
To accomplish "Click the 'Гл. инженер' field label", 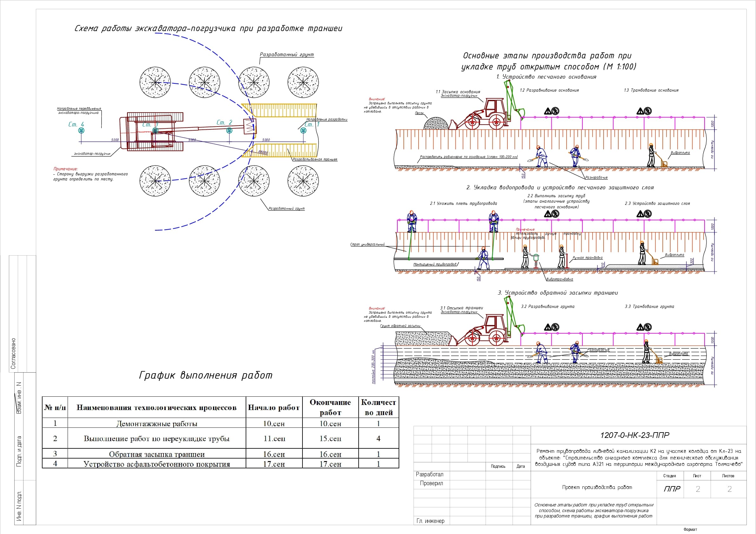I will 430,521.
